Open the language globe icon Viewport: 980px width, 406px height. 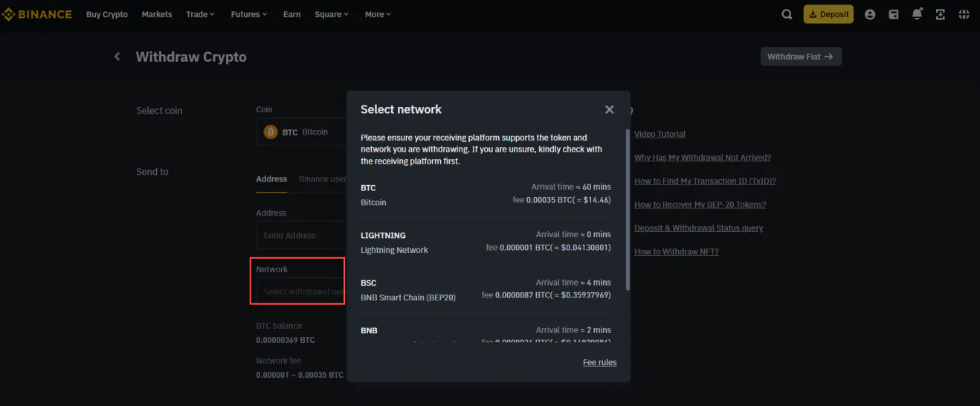point(964,14)
